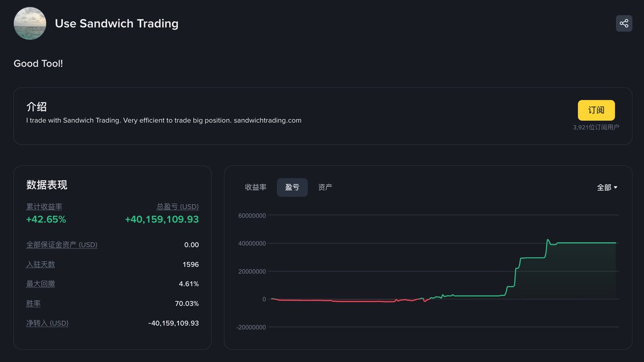Click the 入驻天数 label

click(x=41, y=264)
